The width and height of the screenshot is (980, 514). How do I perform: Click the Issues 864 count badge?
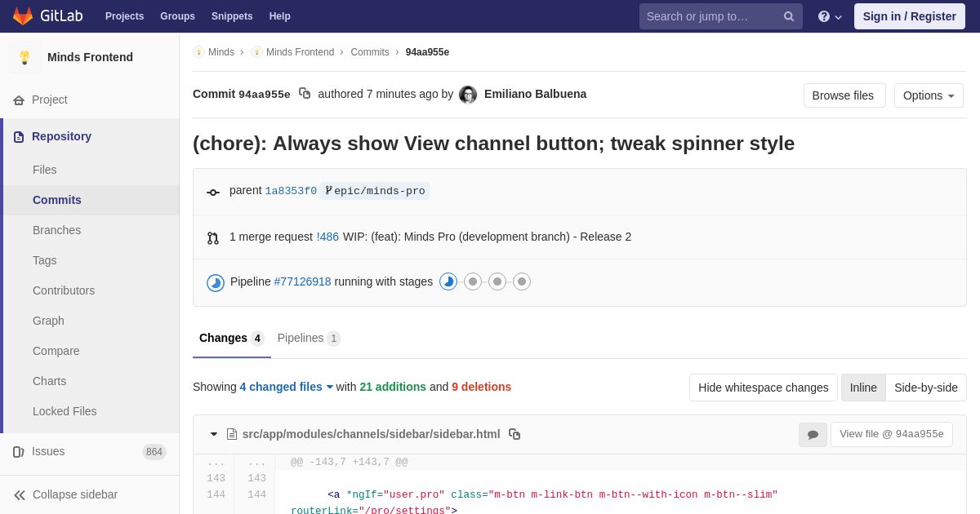(154, 452)
